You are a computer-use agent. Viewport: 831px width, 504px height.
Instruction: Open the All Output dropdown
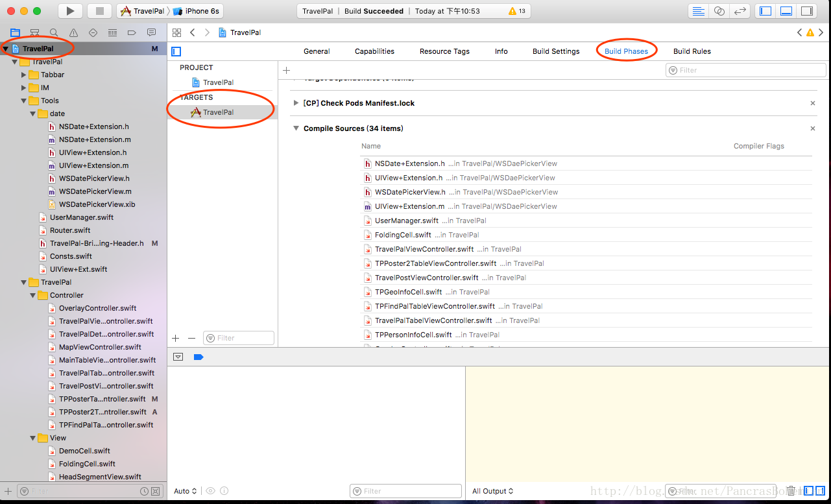(493, 491)
